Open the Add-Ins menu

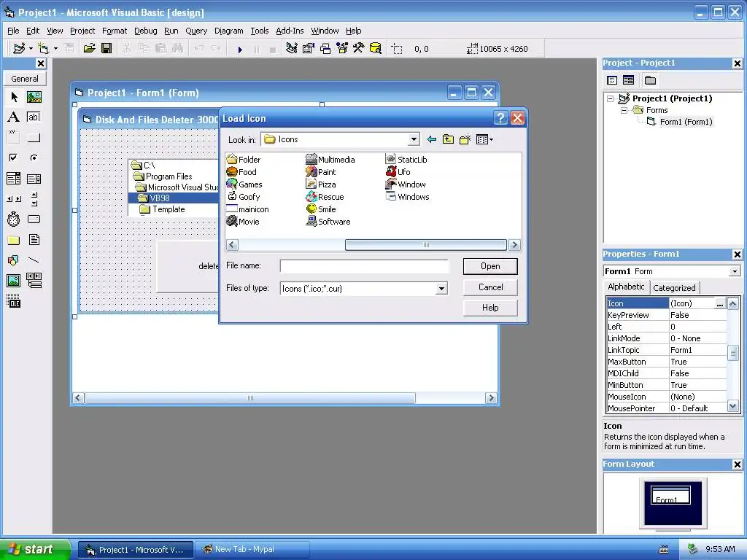[290, 31]
